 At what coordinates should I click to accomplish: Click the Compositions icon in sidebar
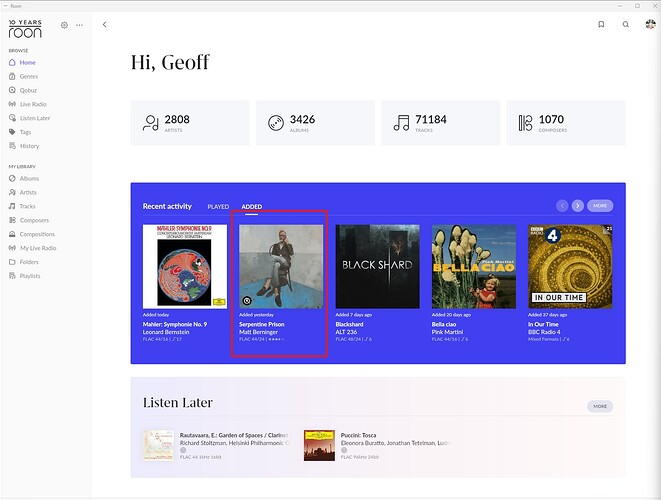point(12,234)
